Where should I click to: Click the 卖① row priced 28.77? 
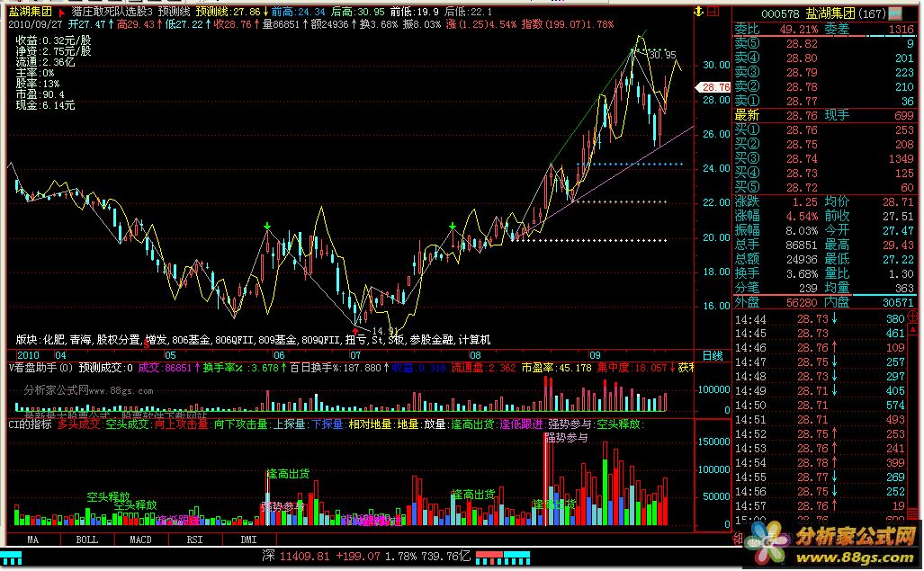click(x=824, y=102)
